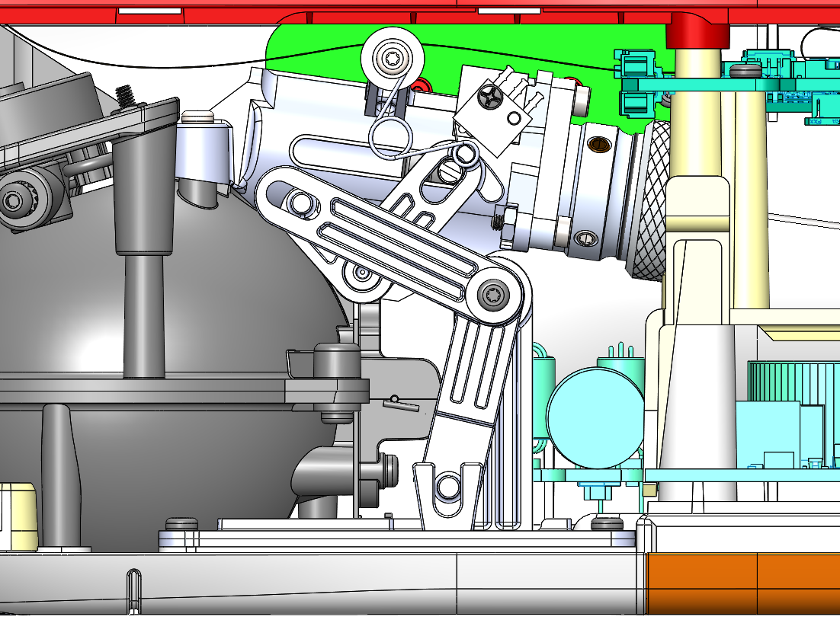Pick the long slotted linkage arm

click(x=390, y=244)
